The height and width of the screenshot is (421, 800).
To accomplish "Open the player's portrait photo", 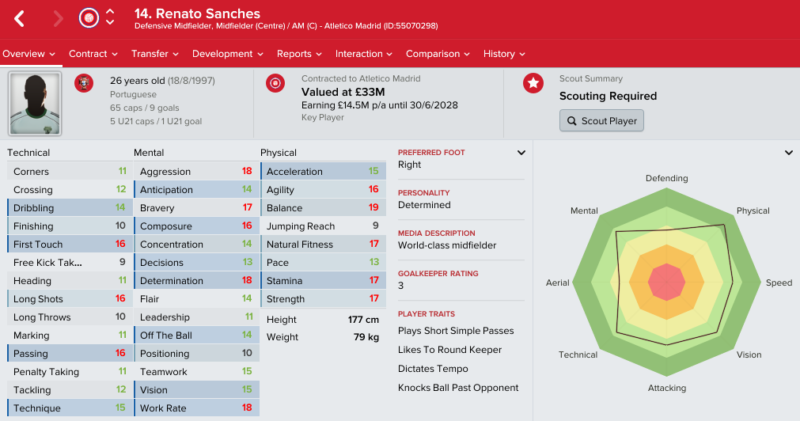I will (x=35, y=104).
